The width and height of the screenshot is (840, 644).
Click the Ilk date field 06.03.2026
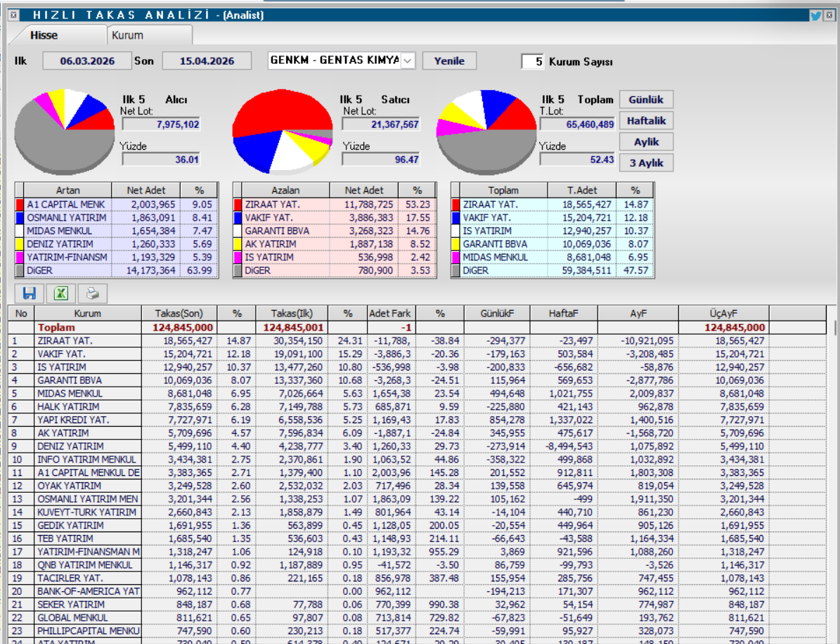(87, 61)
